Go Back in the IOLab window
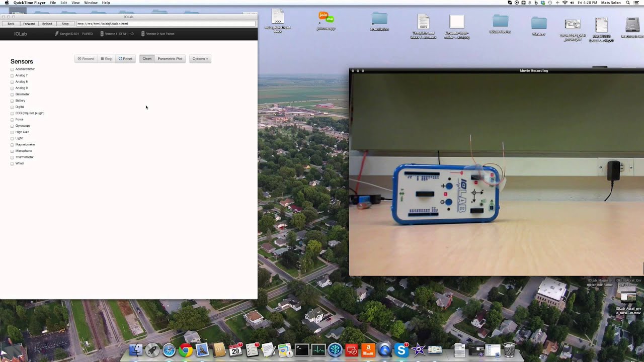The height and width of the screenshot is (362, 644). point(11,24)
